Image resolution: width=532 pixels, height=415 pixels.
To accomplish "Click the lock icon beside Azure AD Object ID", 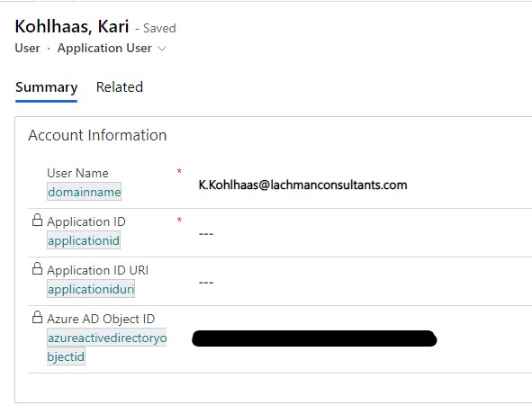I will pos(37,317).
